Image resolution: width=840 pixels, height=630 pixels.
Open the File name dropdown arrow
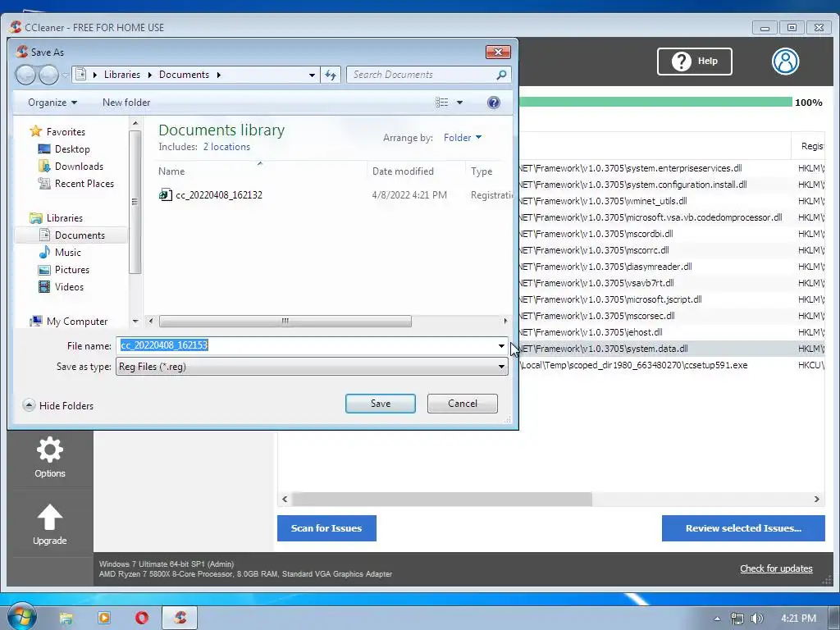[501, 346]
